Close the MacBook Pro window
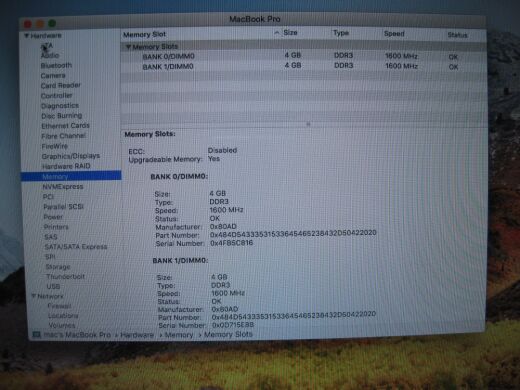 click(28, 24)
